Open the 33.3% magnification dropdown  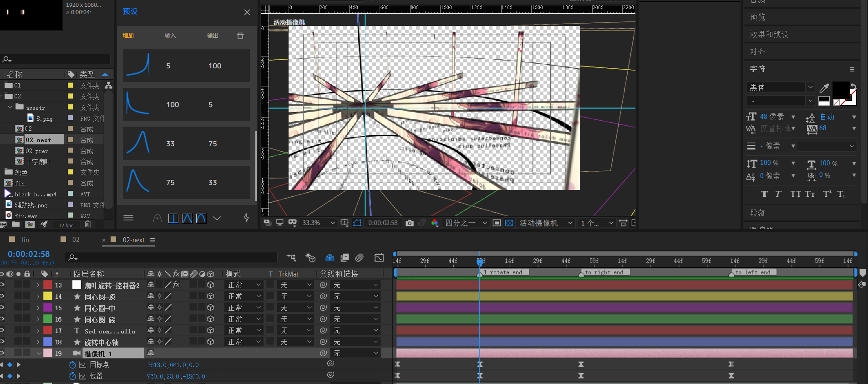[x=319, y=223]
